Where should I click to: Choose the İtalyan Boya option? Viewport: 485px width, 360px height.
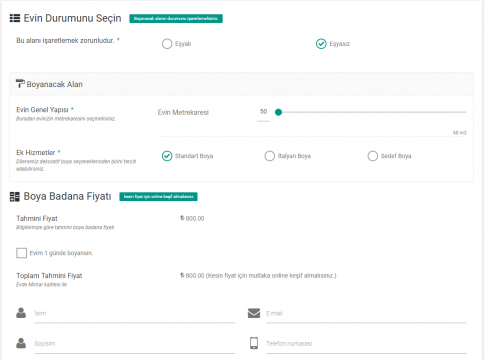(x=269, y=156)
